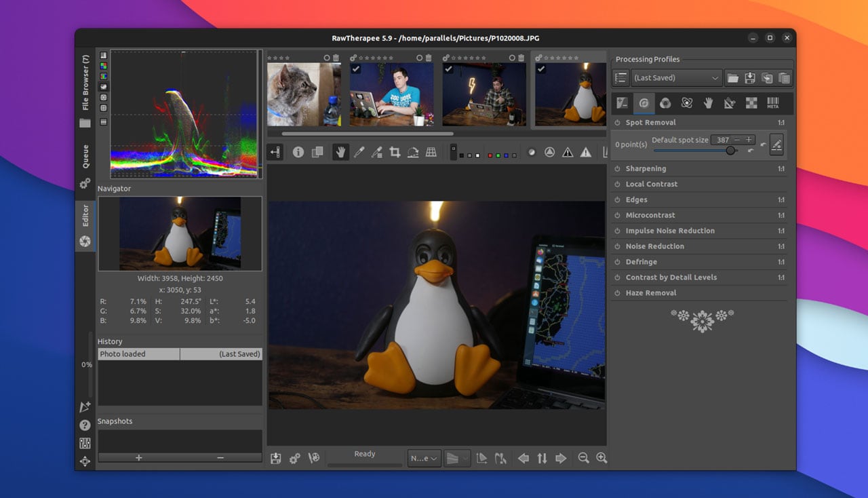Remove snapshot with minus button
The image size is (868, 498).
click(220, 458)
